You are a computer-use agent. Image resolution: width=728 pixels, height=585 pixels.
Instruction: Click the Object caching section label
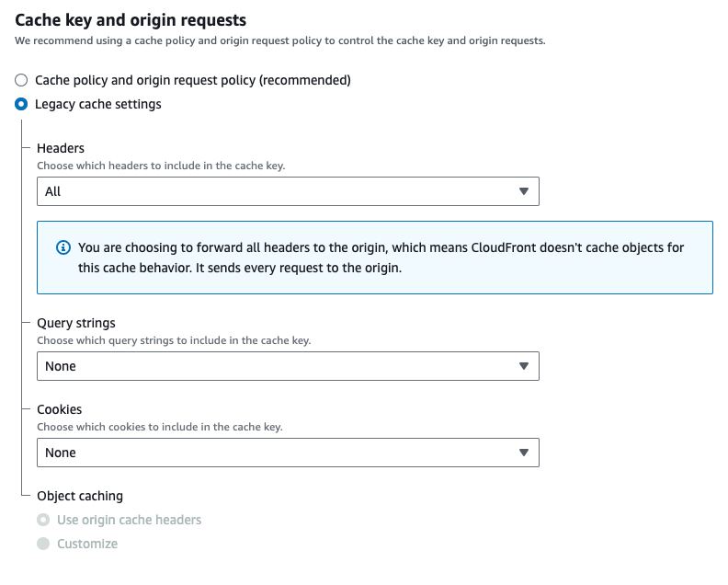80,496
